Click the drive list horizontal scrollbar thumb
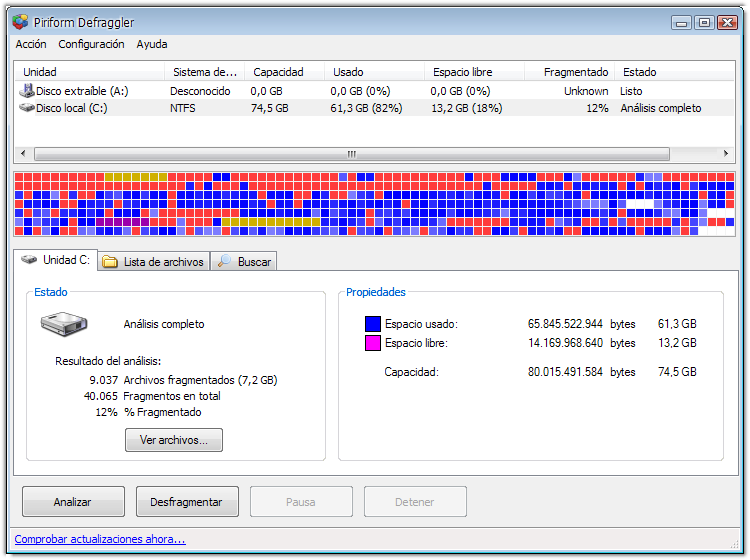Viewport: 750px width, 560px height. click(351, 154)
